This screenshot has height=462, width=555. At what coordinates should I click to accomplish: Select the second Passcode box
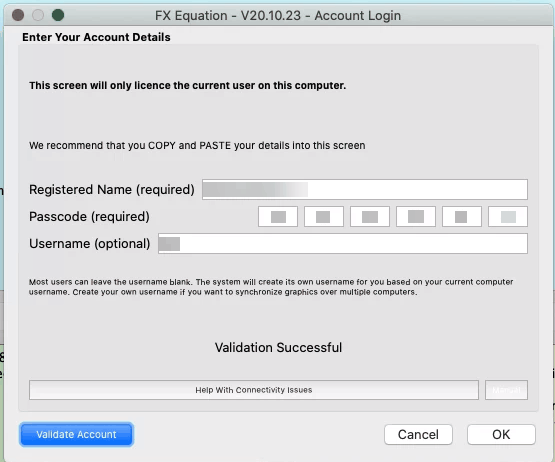pyautogui.click(x=324, y=217)
